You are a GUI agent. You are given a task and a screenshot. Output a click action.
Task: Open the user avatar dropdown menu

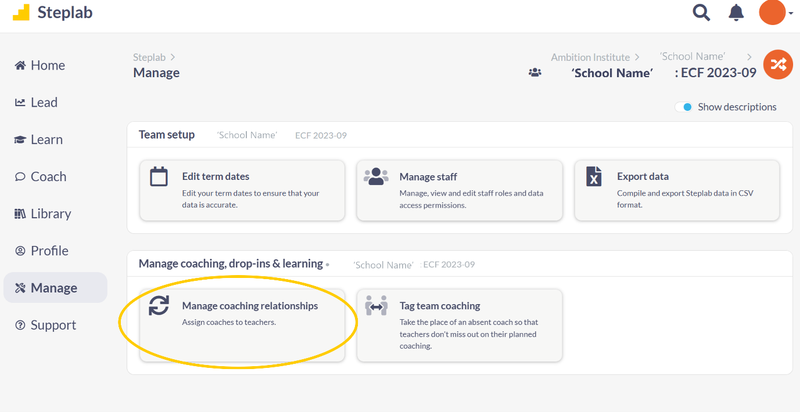[x=775, y=13]
